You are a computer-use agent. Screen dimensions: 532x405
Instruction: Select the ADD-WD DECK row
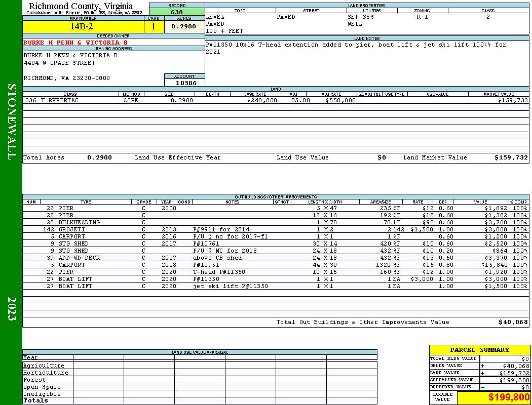tap(276, 258)
